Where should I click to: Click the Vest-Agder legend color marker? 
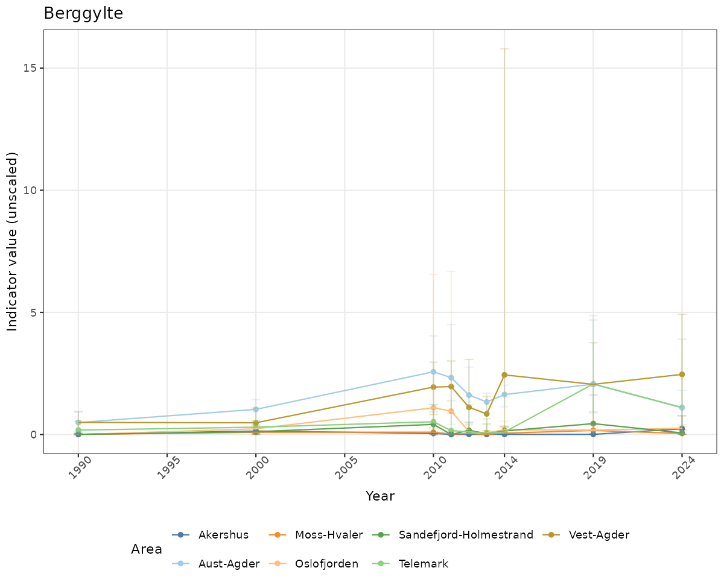[x=551, y=535]
